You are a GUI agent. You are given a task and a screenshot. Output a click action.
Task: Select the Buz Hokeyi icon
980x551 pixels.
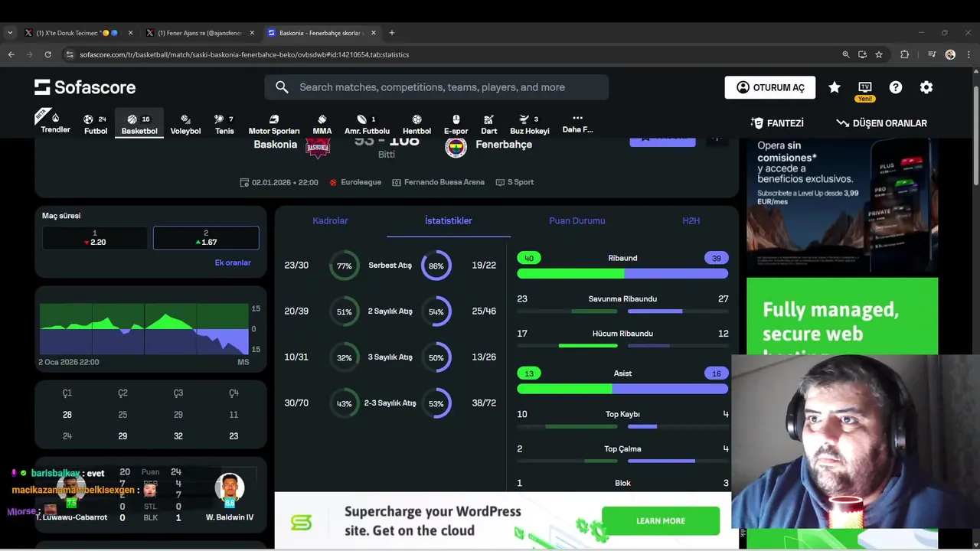coord(530,124)
